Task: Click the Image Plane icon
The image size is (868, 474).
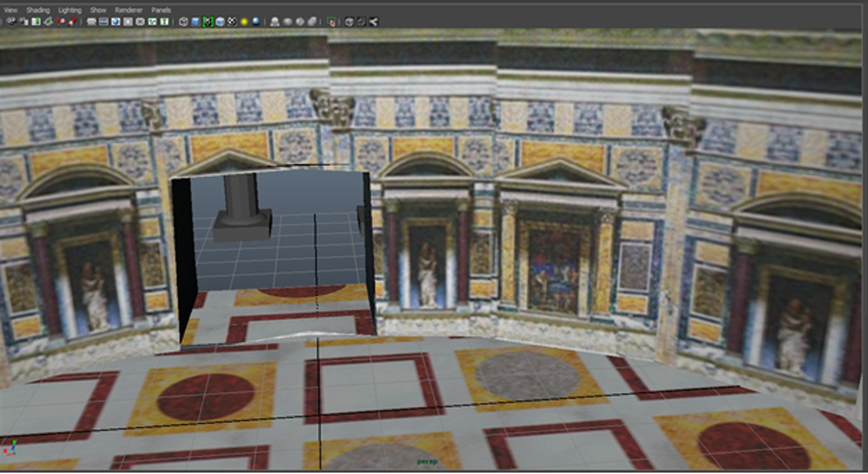Action: click(48, 22)
